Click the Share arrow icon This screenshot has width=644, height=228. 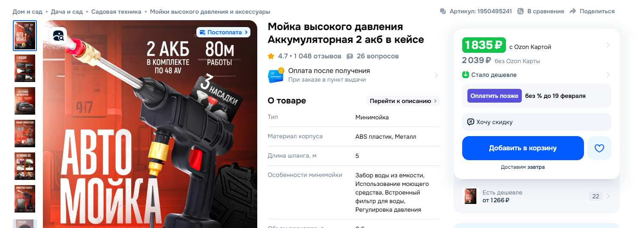573,11
